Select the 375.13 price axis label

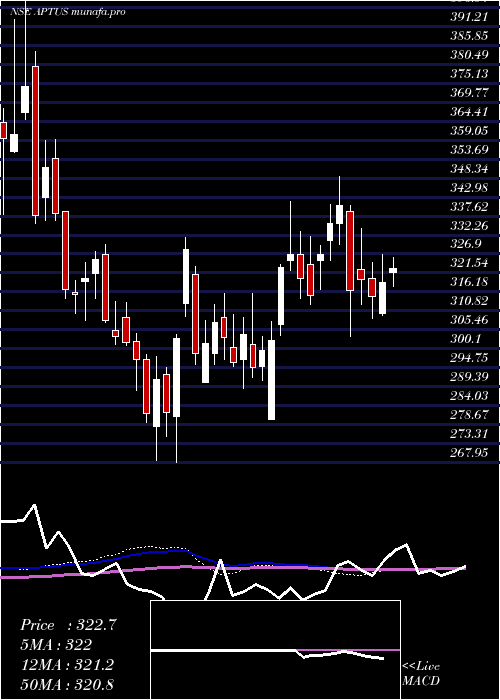469,73
